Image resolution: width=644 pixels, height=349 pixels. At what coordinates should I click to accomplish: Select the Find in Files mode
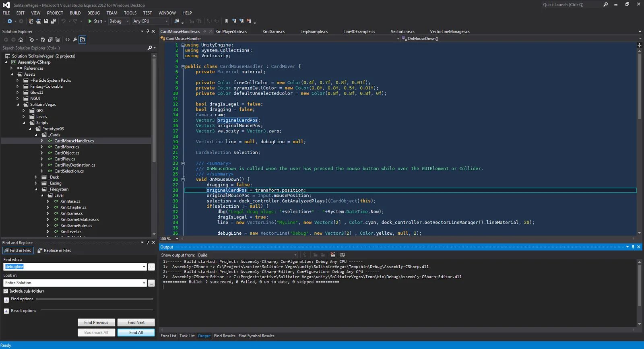17,250
